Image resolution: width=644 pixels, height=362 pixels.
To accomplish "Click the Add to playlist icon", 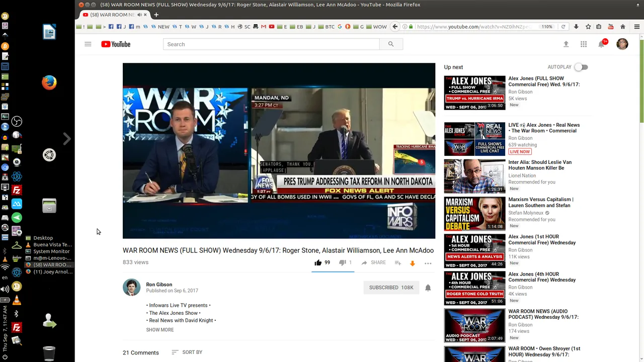I will [397, 263].
